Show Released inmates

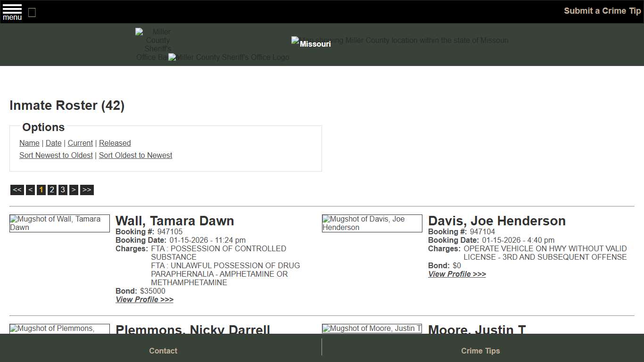point(115,143)
